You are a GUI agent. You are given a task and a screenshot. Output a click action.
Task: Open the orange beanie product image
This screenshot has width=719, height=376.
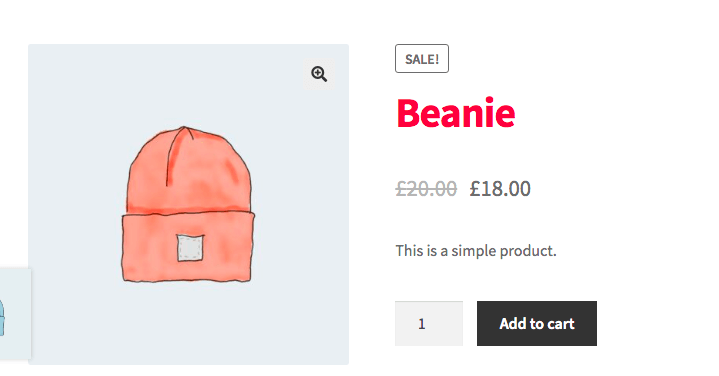(x=188, y=205)
